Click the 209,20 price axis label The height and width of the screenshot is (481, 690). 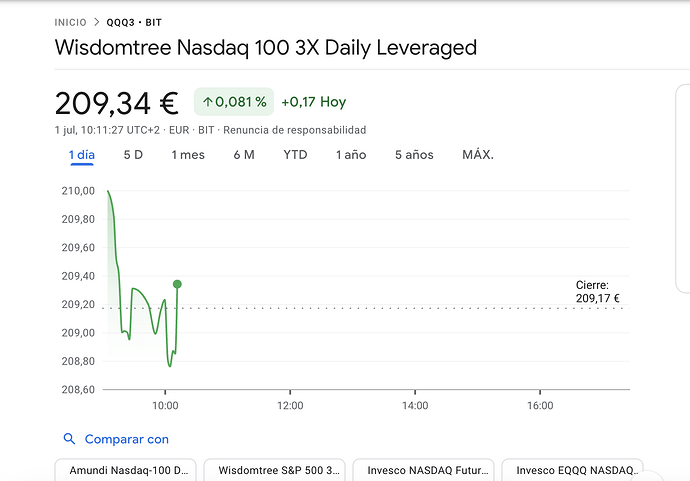coord(78,305)
